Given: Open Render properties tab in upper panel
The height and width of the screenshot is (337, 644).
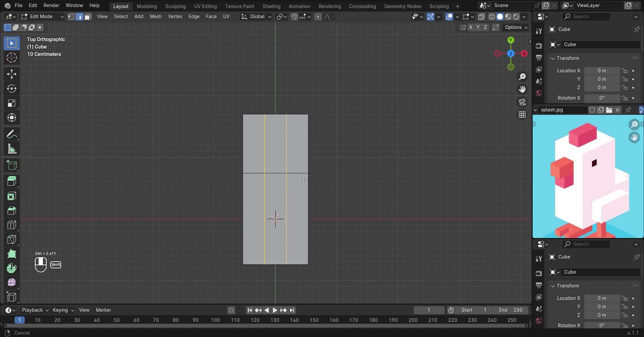Looking at the screenshot, I should coord(539,46).
